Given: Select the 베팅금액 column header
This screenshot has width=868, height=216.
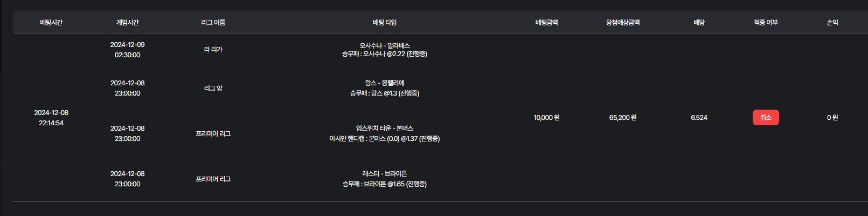Looking at the screenshot, I should pos(546,23).
